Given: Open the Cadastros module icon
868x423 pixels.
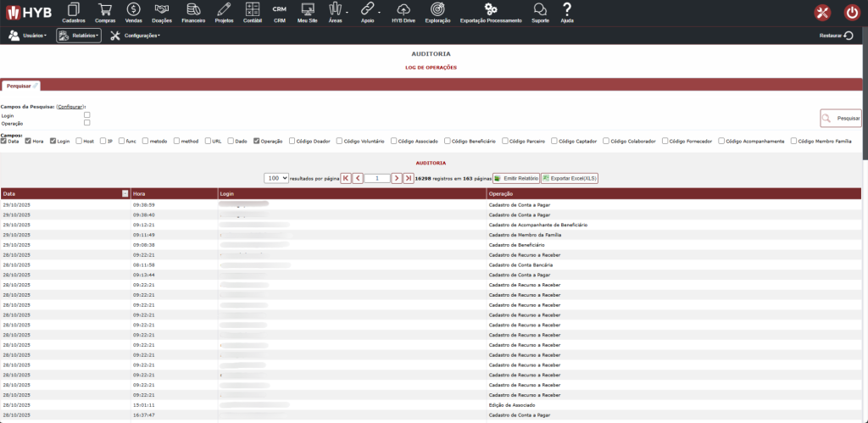Looking at the screenshot, I should point(74,12).
